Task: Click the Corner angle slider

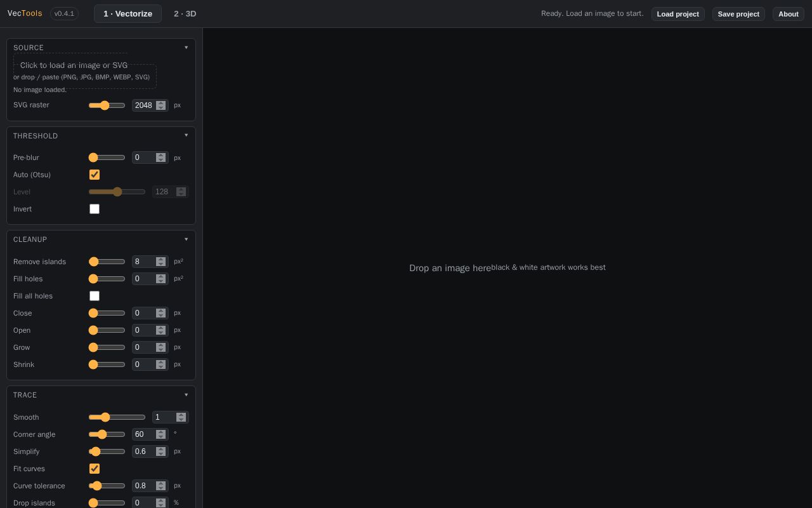Action: [107, 434]
